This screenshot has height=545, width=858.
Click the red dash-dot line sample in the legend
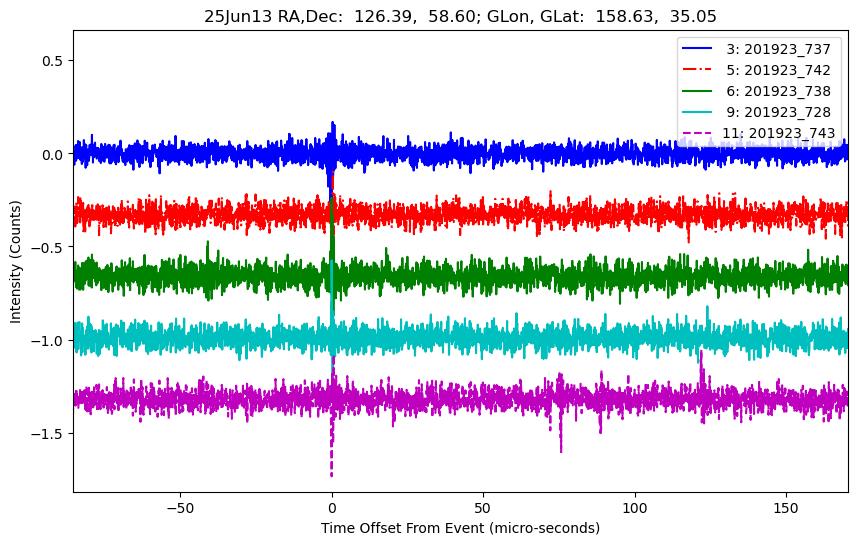(x=697, y=69)
